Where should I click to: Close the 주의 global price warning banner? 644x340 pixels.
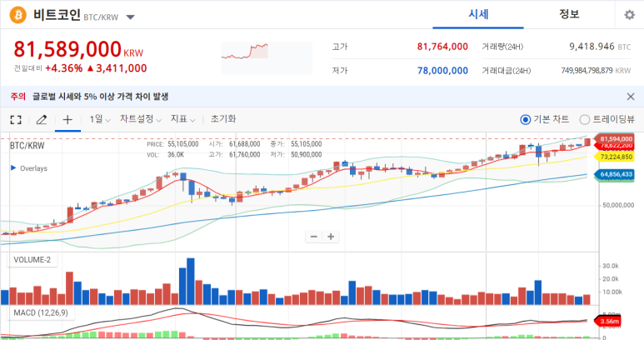point(631,97)
